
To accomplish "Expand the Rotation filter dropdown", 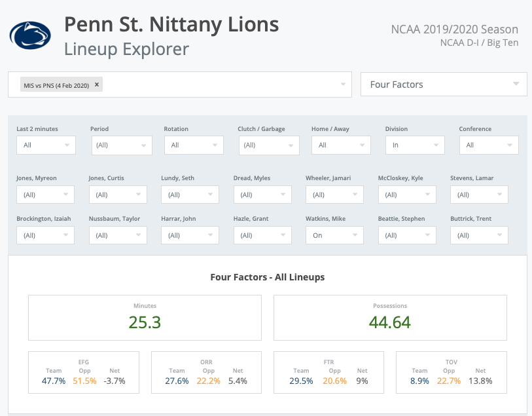I will [194, 145].
